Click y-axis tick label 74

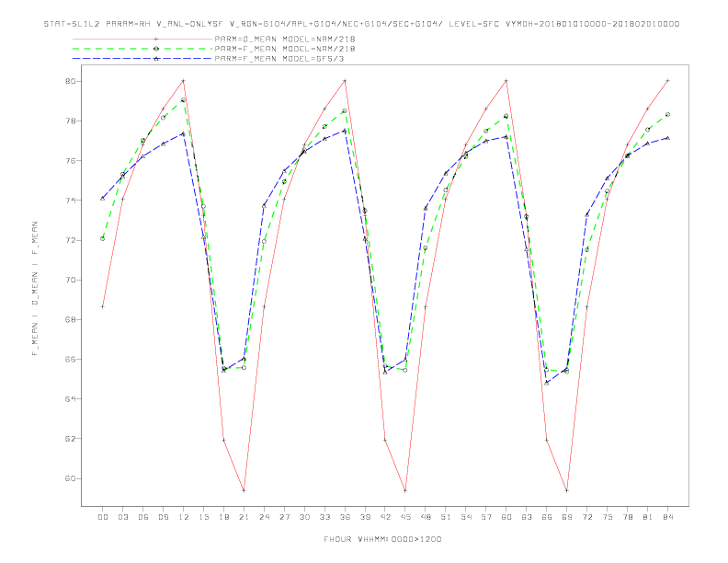click(x=69, y=201)
